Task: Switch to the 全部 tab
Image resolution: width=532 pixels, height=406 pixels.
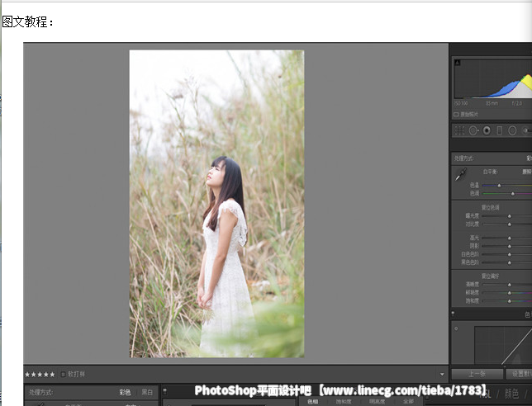Action: (408, 402)
